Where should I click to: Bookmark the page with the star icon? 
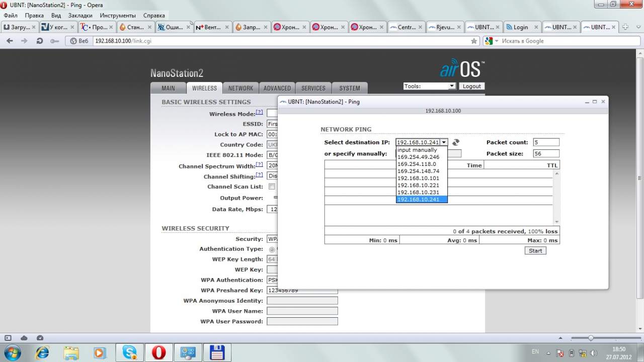(x=473, y=41)
